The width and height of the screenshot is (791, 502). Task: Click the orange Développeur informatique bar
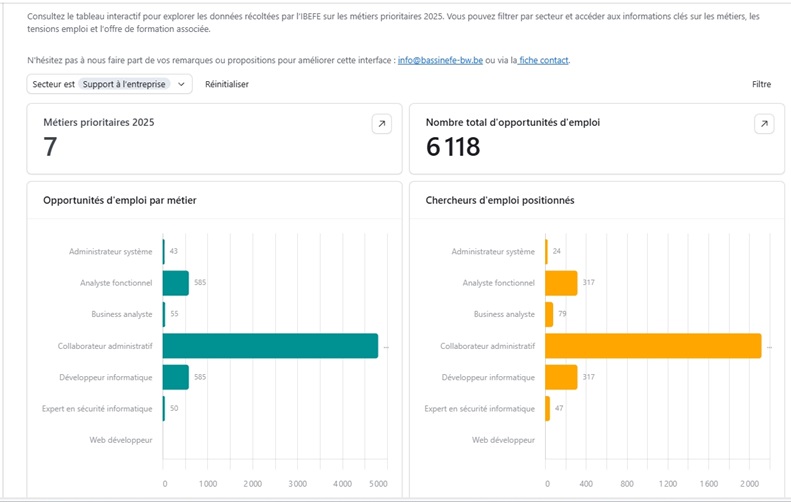(561, 377)
